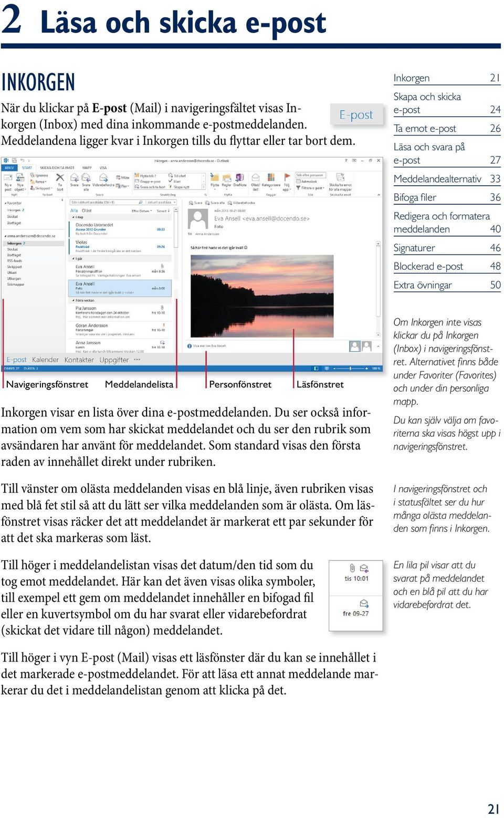Open the Violas Fruktträd message
504x818 pixels.
[x=120, y=246]
